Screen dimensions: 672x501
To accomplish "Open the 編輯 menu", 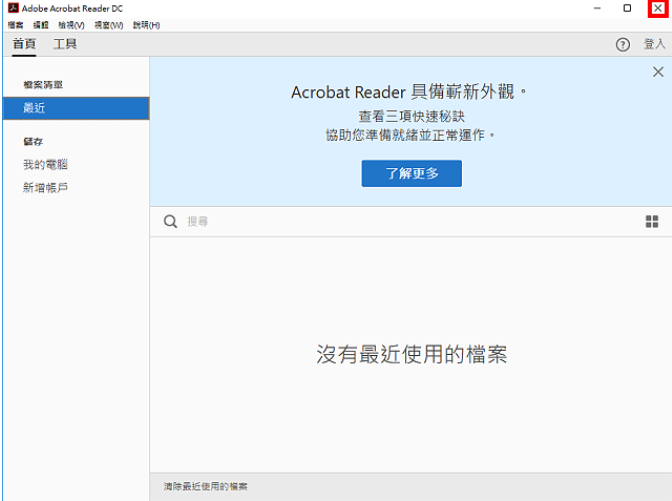I will click(41, 25).
